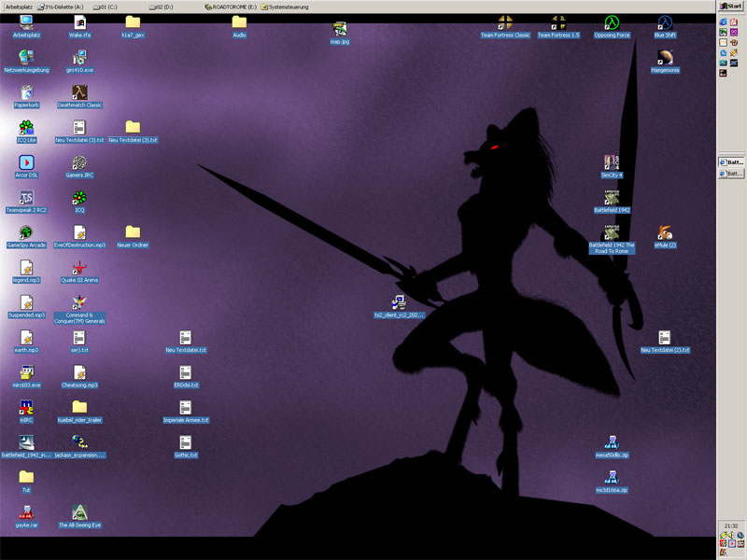Launch Gamers.IRC shortcut
This screenshot has width=747, height=560.
pos(79,167)
